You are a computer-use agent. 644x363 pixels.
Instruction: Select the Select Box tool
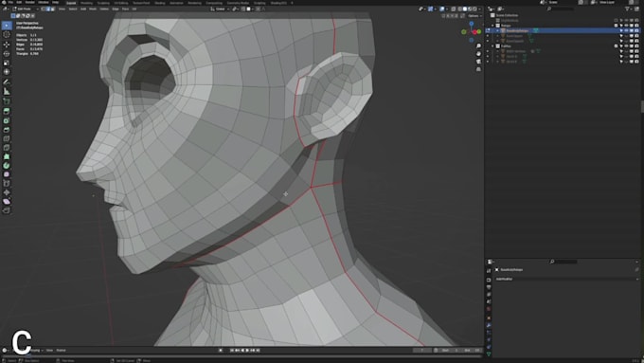[7, 26]
